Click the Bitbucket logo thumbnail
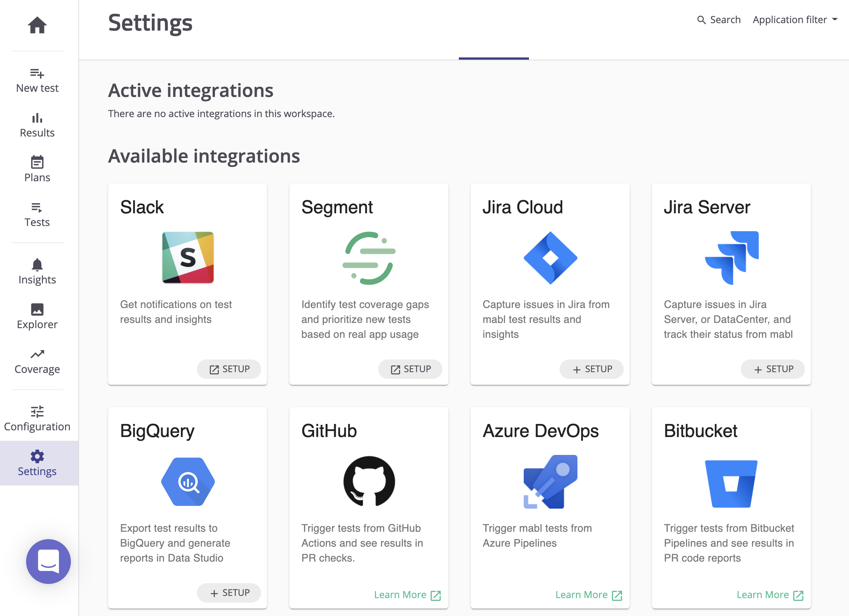This screenshot has width=849, height=616. [x=731, y=483]
